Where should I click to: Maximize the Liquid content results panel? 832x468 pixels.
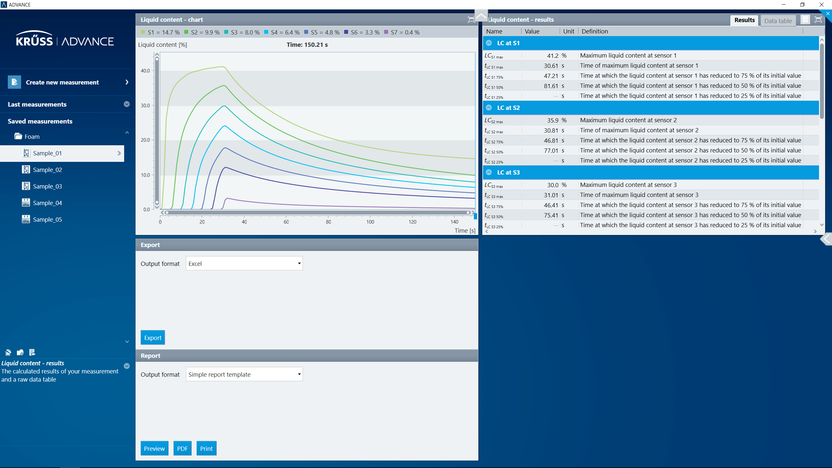pyautogui.click(x=818, y=19)
